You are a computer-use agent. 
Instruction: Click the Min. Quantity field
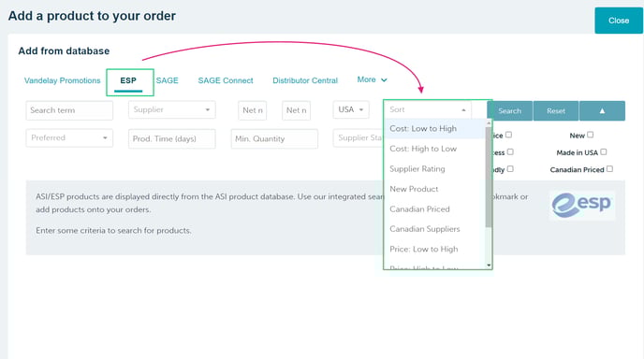[x=274, y=138]
